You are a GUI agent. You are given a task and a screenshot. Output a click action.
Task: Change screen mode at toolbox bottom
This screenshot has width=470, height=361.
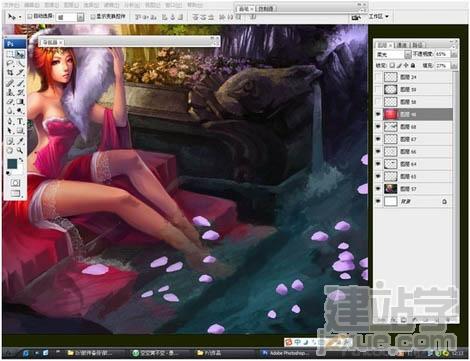pos(15,193)
